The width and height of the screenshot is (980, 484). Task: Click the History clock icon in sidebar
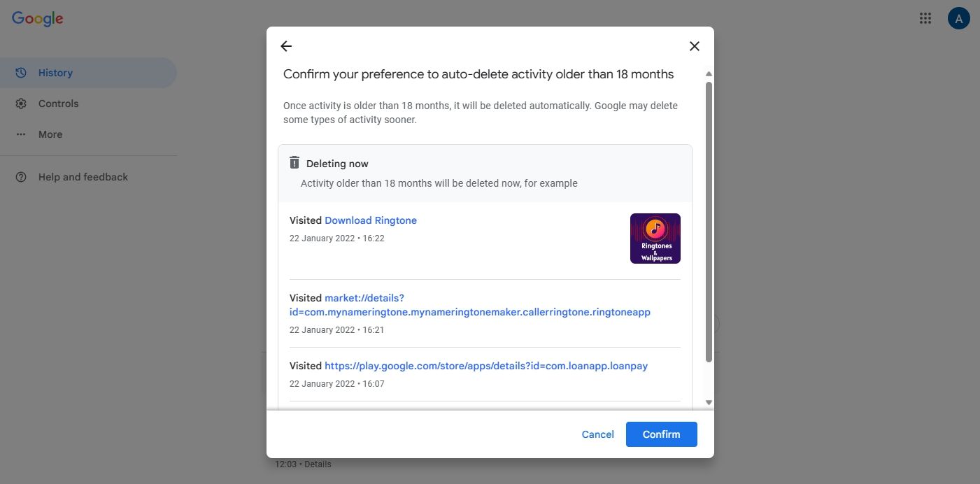pyautogui.click(x=21, y=73)
